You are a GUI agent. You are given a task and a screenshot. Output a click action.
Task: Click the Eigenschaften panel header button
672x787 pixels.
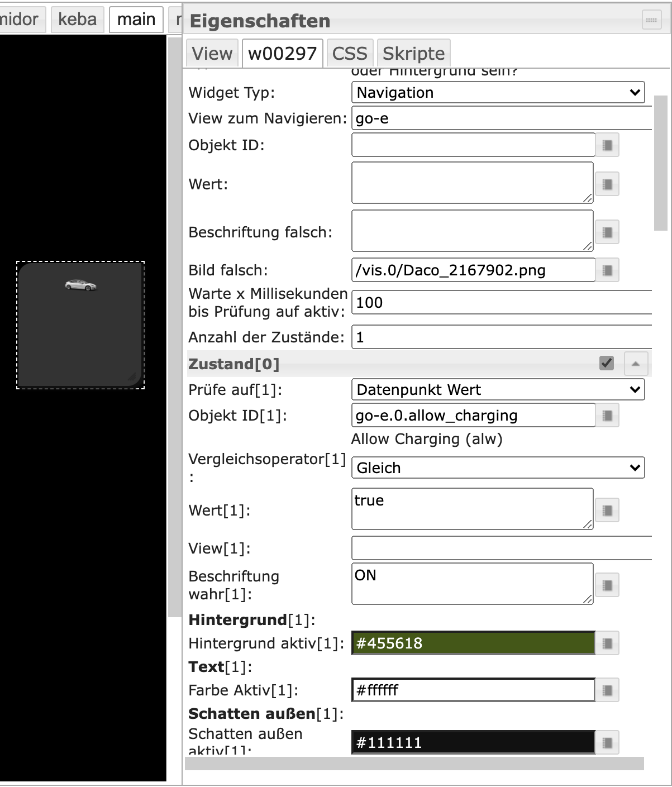click(x=651, y=20)
